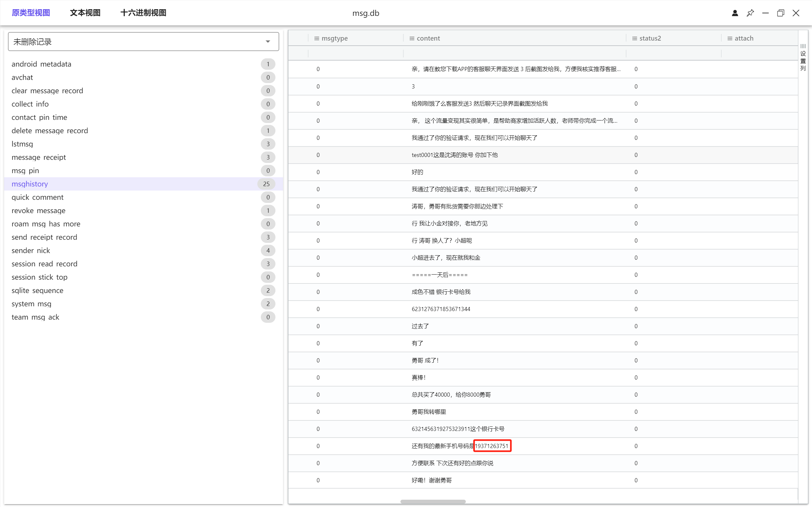The width and height of the screenshot is (812, 507).
Task: Open the status2 column menu icon
Action: 635,38
